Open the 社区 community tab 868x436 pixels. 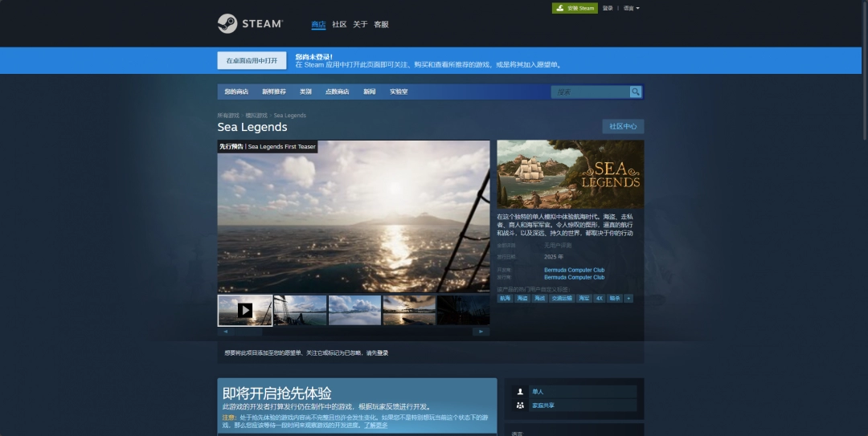339,24
